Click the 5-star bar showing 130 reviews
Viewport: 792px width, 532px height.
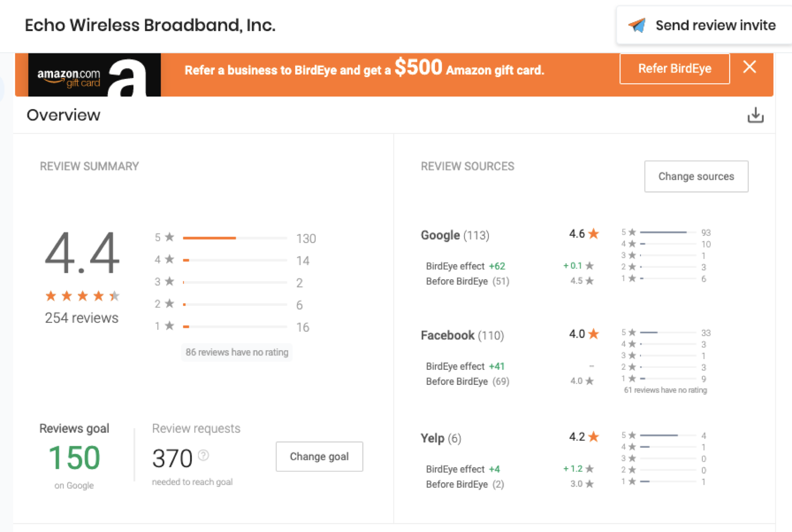(x=209, y=238)
